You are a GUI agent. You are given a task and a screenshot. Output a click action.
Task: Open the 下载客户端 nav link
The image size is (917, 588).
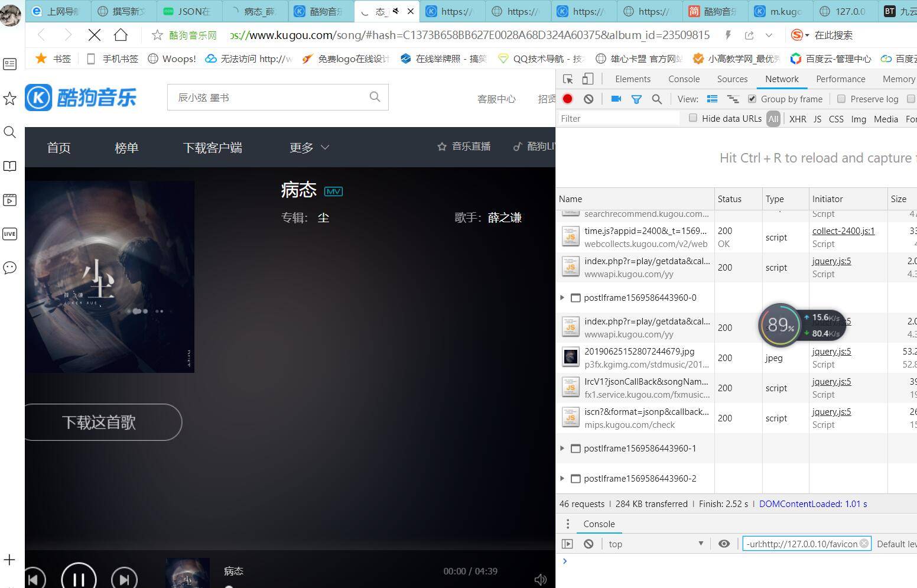coord(212,148)
